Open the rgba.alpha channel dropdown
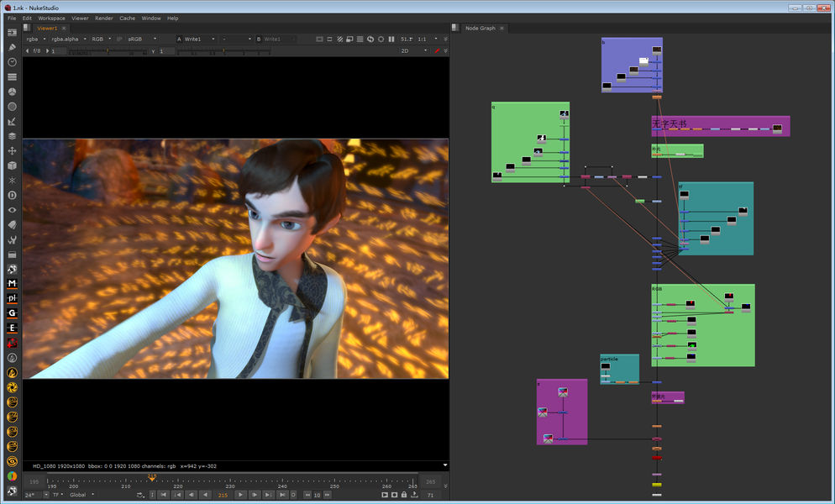 click(x=69, y=39)
